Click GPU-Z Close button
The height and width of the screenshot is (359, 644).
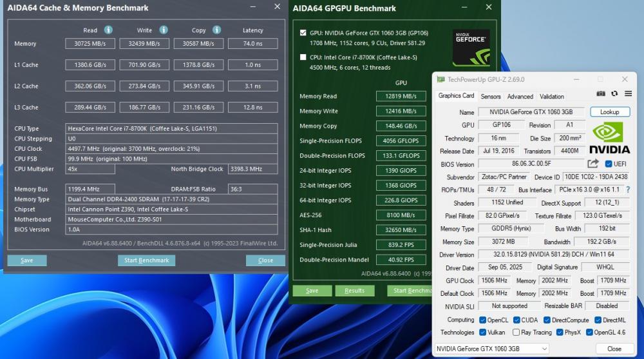(x=614, y=349)
